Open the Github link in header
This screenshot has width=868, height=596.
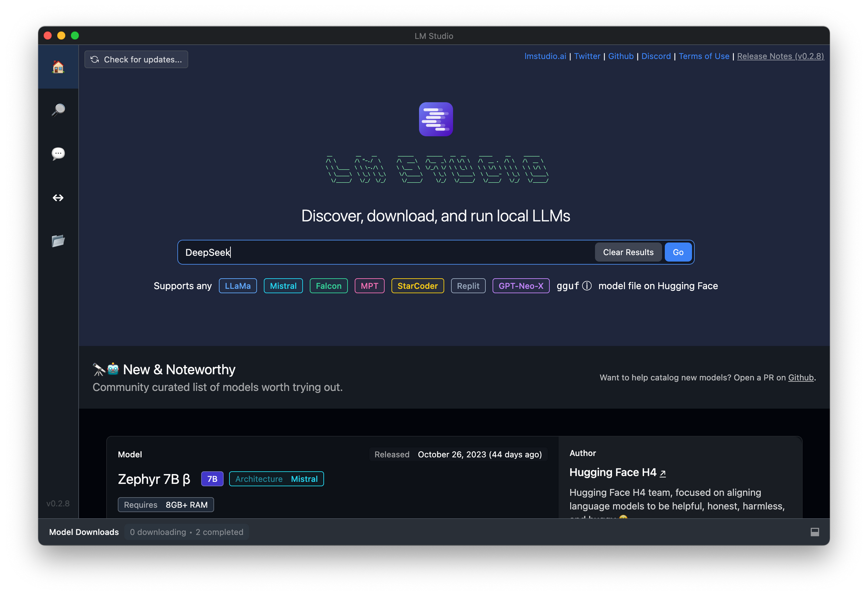(x=621, y=56)
